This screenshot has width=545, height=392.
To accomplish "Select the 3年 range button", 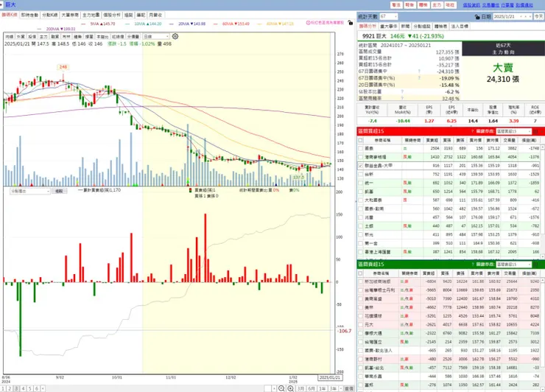I will (x=333, y=388).
